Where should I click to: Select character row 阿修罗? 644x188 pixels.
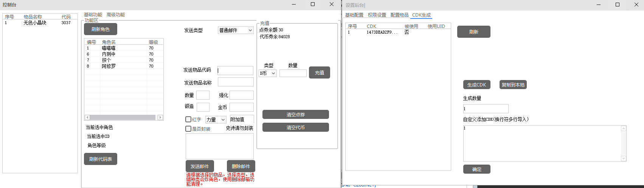124,66
